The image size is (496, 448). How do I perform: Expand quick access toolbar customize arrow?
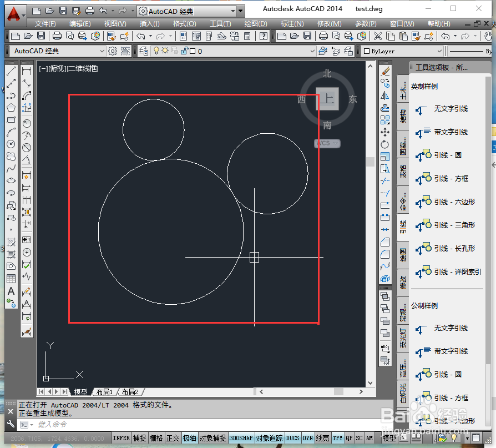click(x=241, y=11)
